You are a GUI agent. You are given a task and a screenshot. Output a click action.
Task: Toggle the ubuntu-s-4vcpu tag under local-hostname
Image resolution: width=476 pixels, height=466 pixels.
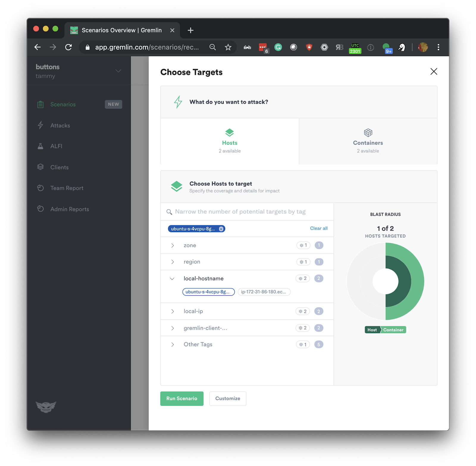(208, 292)
